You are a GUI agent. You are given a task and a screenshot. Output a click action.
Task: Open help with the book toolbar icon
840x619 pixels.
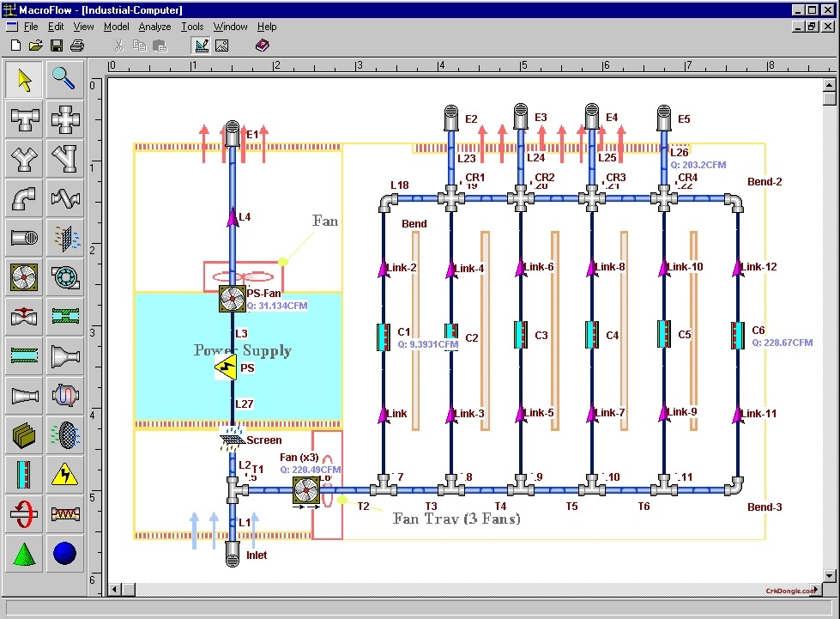click(263, 45)
